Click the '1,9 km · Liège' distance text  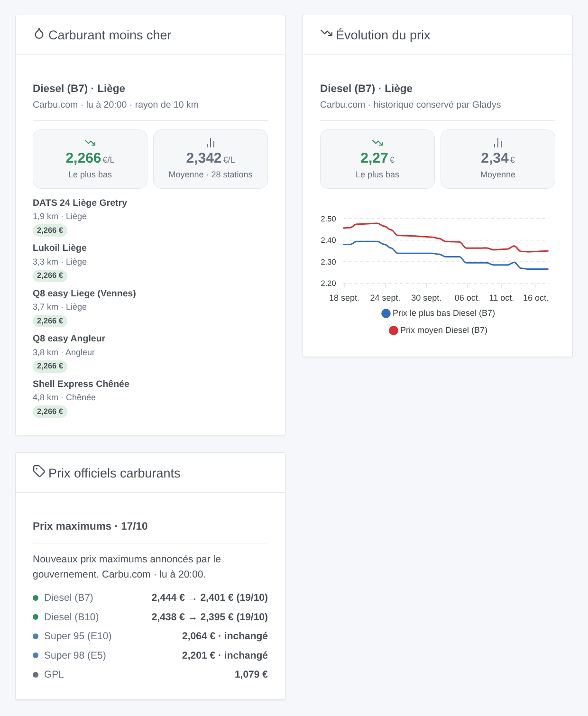pyautogui.click(x=60, y=216)
